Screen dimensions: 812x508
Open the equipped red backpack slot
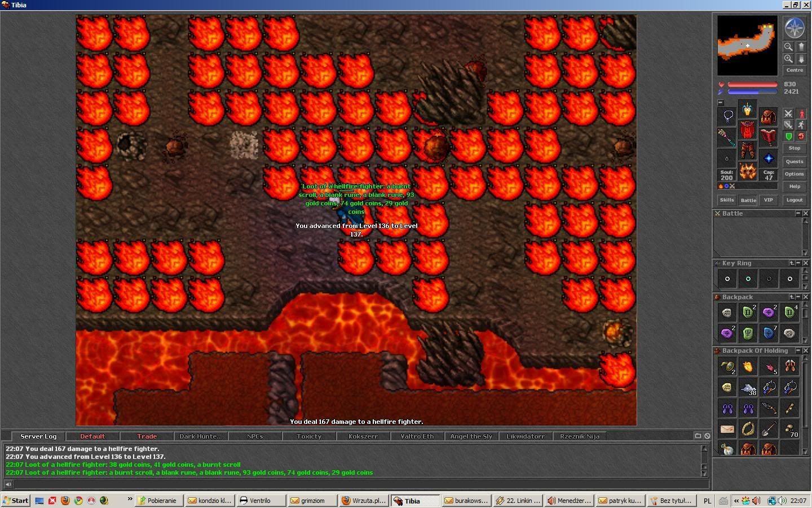pyautogui.click(x=768, y=116)
